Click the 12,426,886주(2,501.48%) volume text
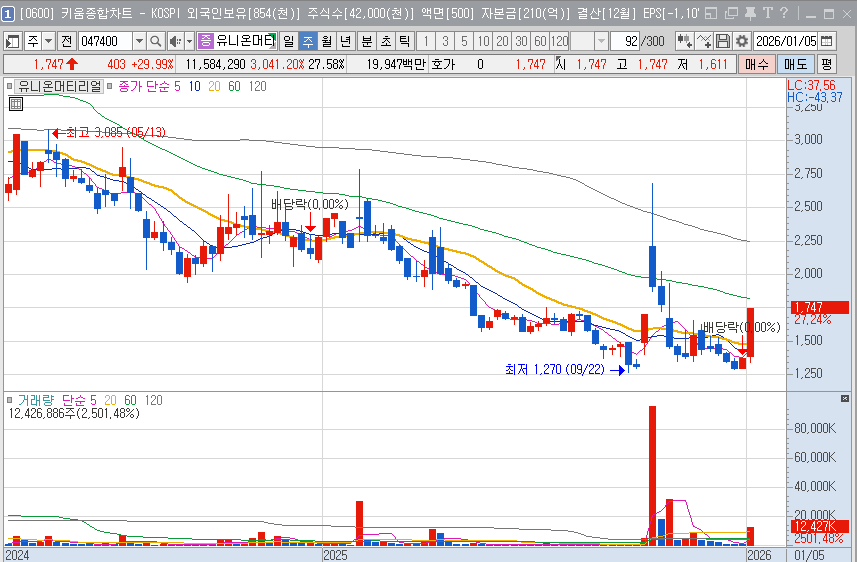 tap(74, 413)
